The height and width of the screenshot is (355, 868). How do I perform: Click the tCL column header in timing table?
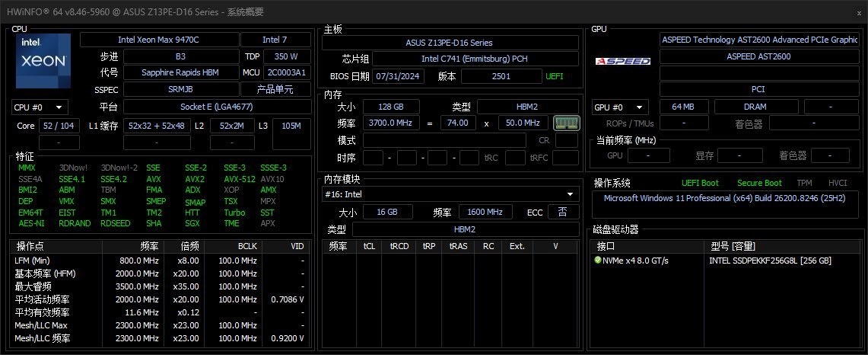pos(369,246)
